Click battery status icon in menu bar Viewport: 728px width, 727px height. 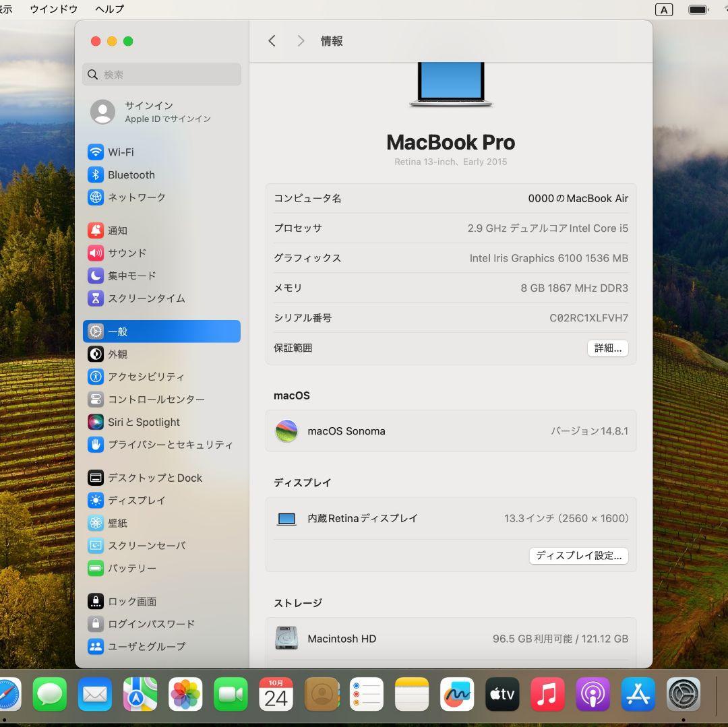pos(699,9)
